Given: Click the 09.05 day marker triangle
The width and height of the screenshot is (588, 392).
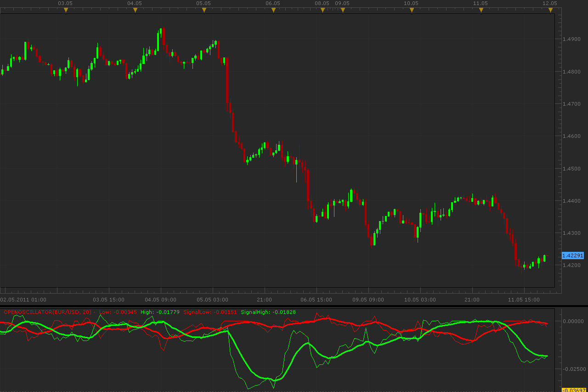Looking at the screenshot, I should point(343,10).
